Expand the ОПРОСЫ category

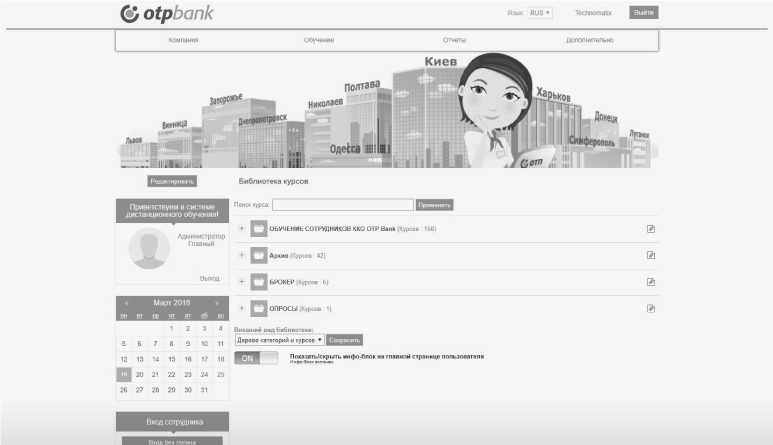(242, 308)
